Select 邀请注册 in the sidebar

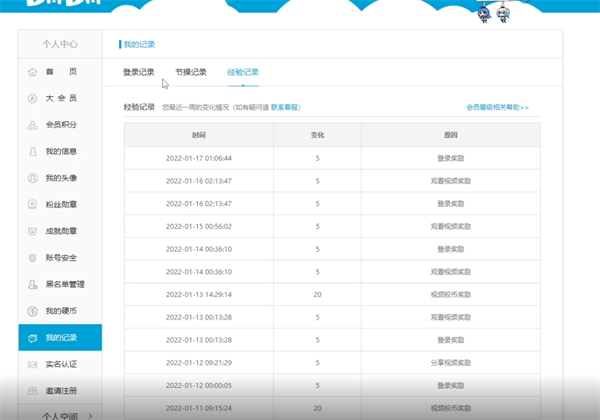point(60,391)
